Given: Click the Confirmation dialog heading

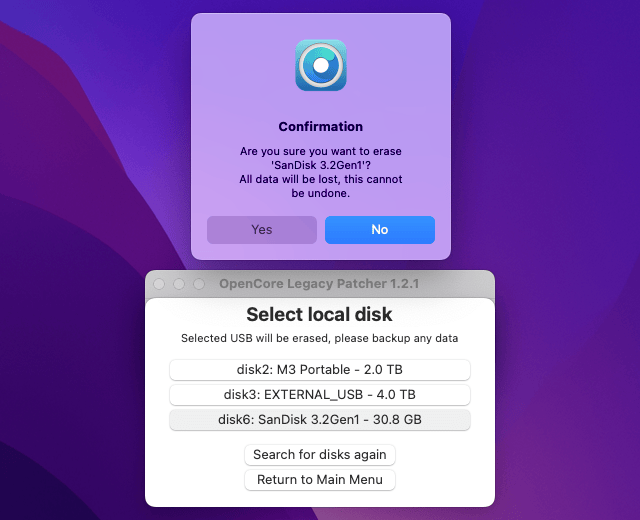Looking at the screenshot, I should pos(320,127).
